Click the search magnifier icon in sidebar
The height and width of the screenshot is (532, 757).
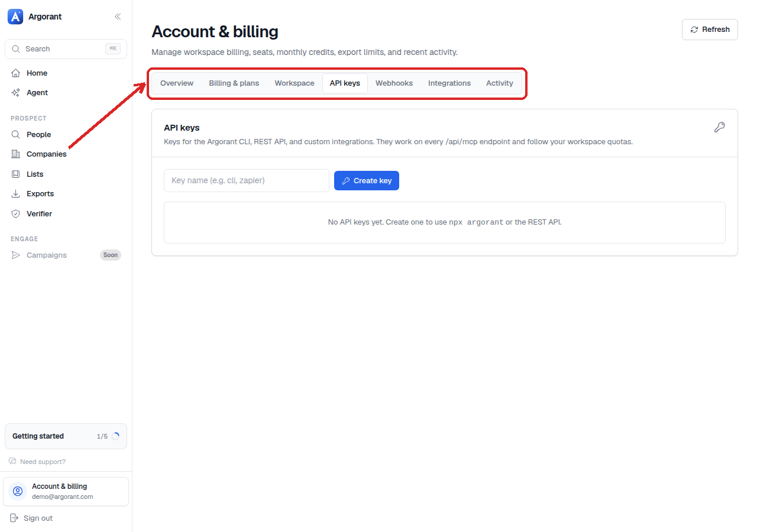point(16,49)
